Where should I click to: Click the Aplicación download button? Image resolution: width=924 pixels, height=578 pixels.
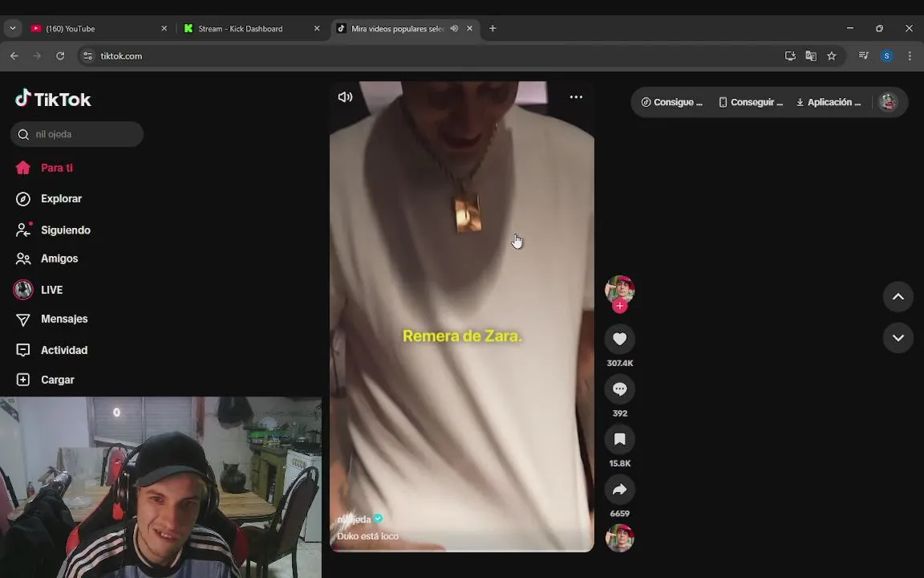point(829,102)
